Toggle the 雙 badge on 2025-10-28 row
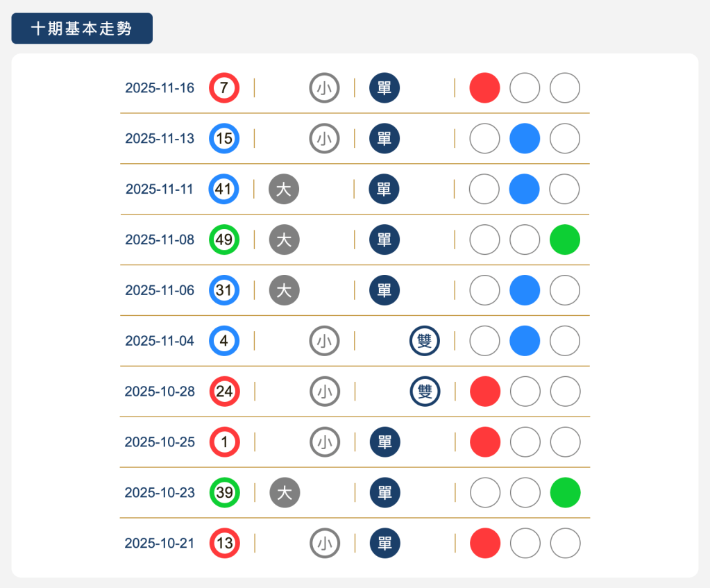The image size is (710, 588). click(x=425, y=391)
